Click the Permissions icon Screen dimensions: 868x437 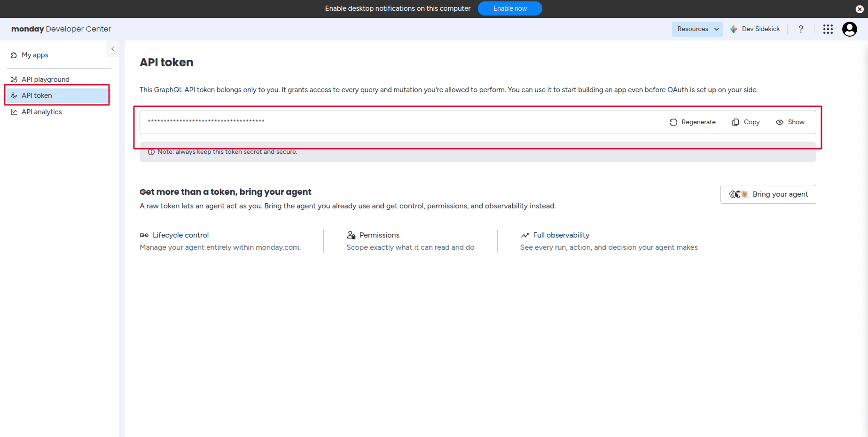point(351,235)
